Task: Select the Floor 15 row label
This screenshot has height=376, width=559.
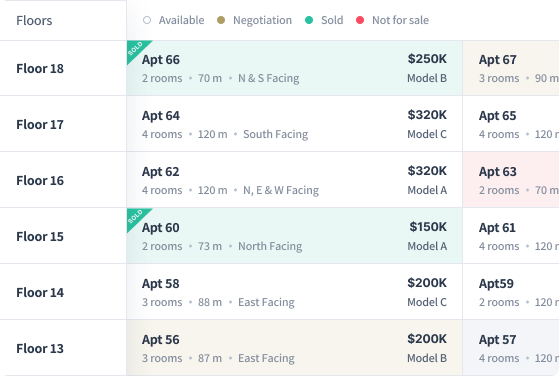Action: 40,236
